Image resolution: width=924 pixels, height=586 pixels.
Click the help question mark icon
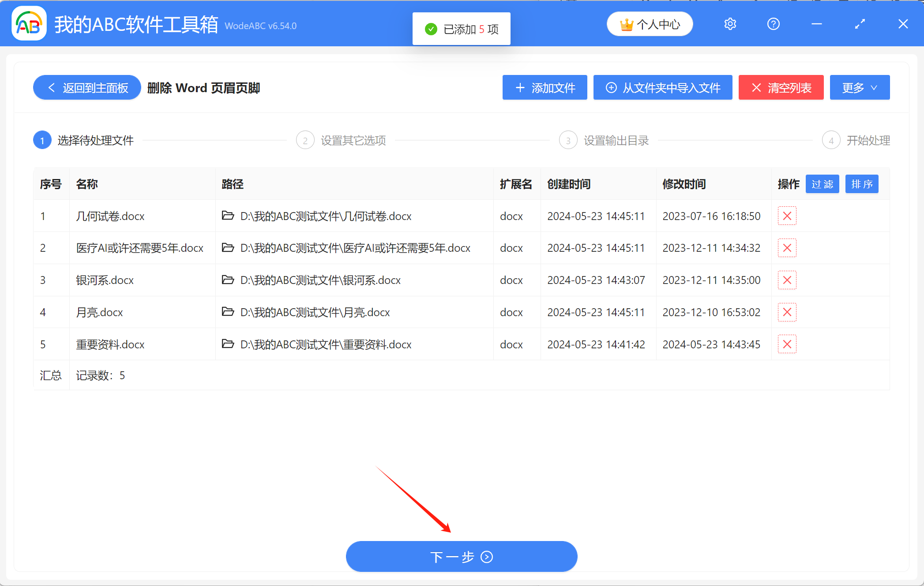click(773, 24)
